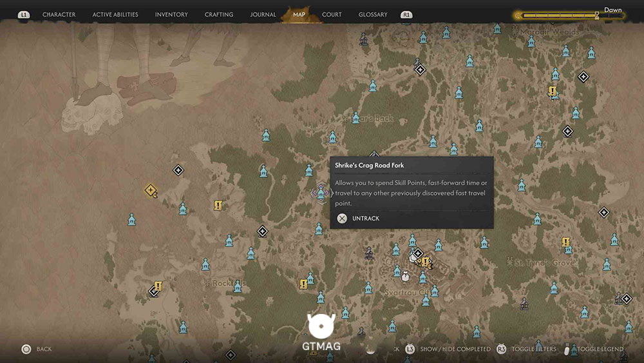Select white sack marker in Svartrau City
The height and width of the screenshot is (363, 644).
(405, 276)
